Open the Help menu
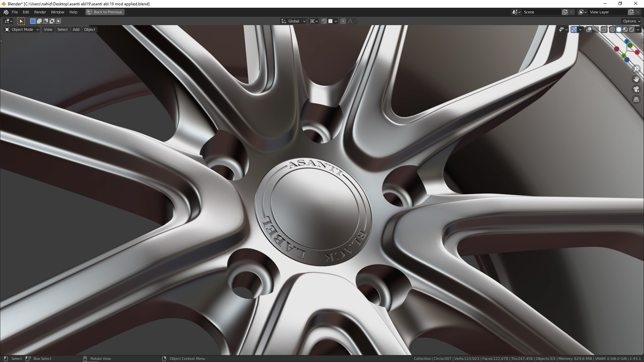The width and height of the screenshot is (644, 362). 73,12
